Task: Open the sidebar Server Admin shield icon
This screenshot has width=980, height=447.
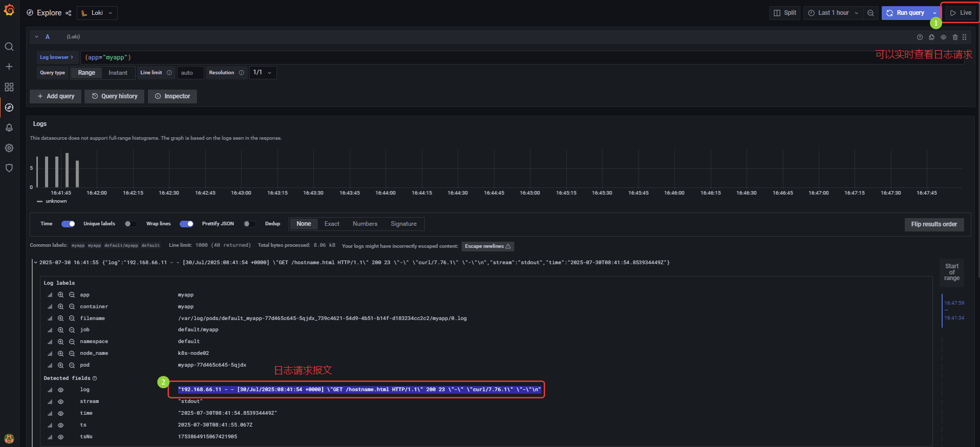Action: pos(9,168)
